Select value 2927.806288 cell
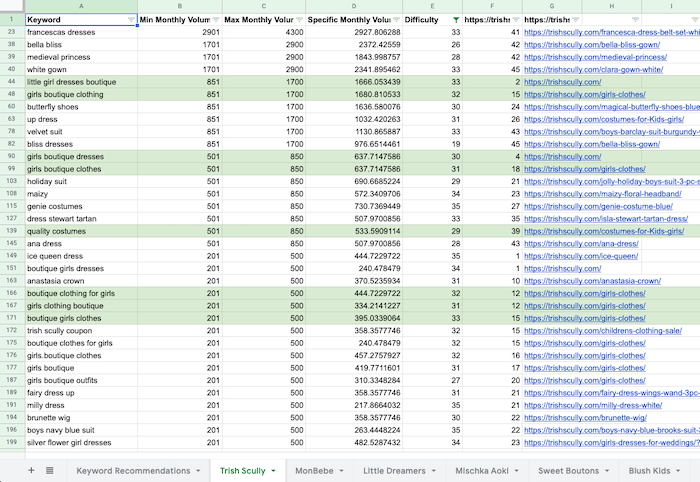 point(354,32)
